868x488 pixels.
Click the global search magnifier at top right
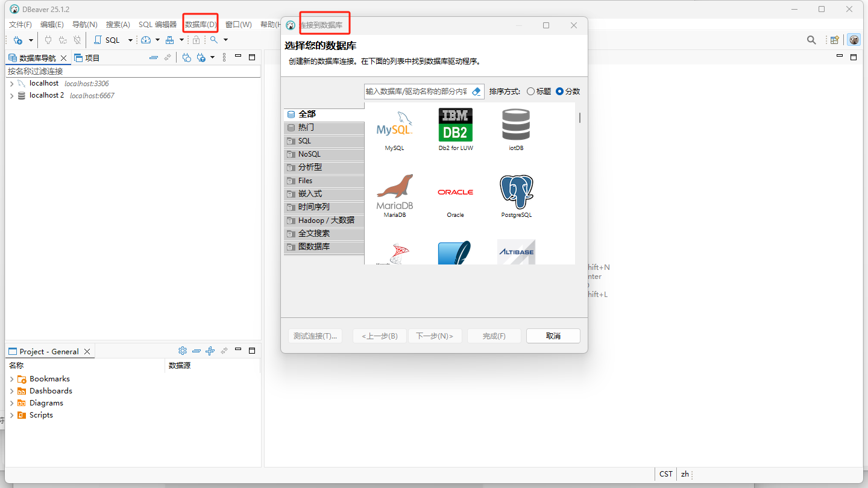click(812, 40)
